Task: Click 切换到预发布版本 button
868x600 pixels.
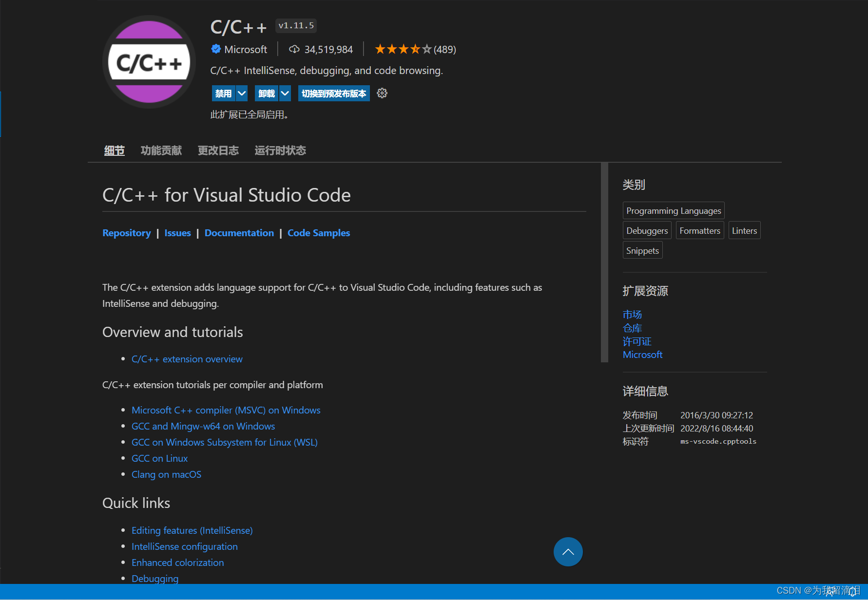Action: [x=334, y=94]
